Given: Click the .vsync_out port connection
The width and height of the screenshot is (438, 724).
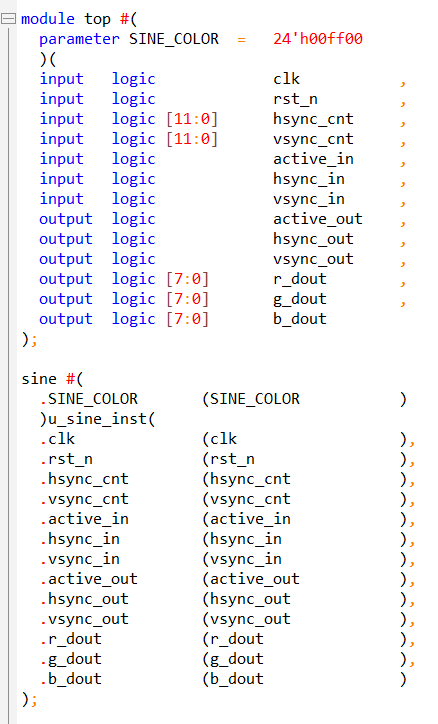Looking at the screenshot, I should (x=84, y=620).
